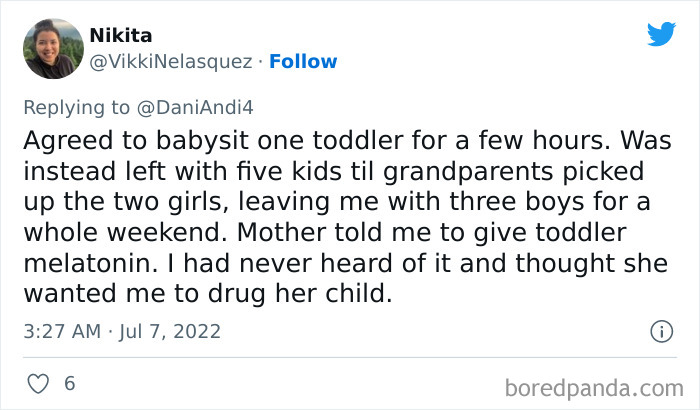Screen dimensions: 700x410
Task: Click Nikita's profile avatar photo
Action: [52, 48]
